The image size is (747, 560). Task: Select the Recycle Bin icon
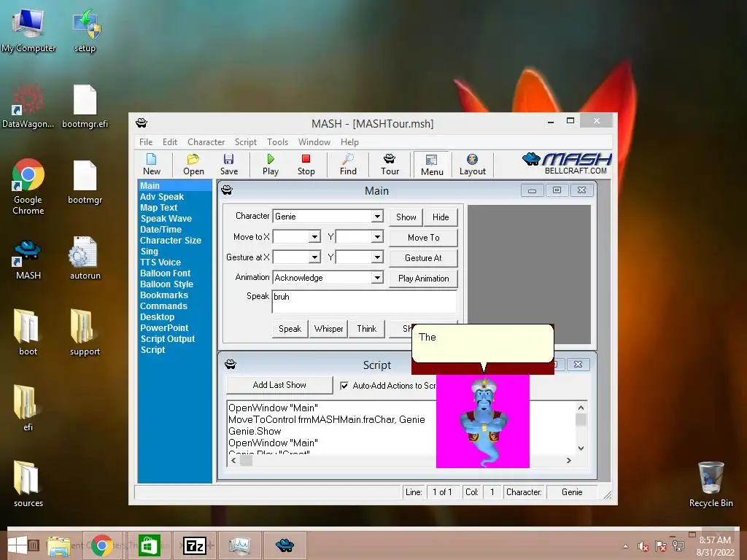tap(711, 485)
